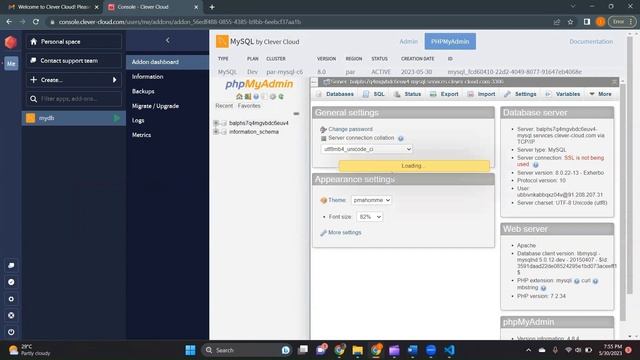Click Contact support team button
This screenshot has width=640, height=360.
74,60
